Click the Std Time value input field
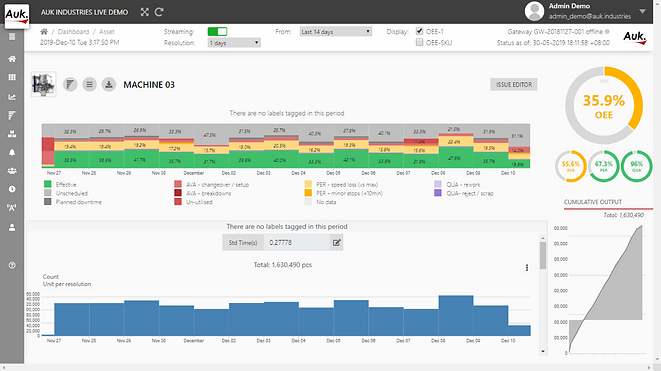The image size is (661, 371). pyautogui.click(x=297, y=242)
